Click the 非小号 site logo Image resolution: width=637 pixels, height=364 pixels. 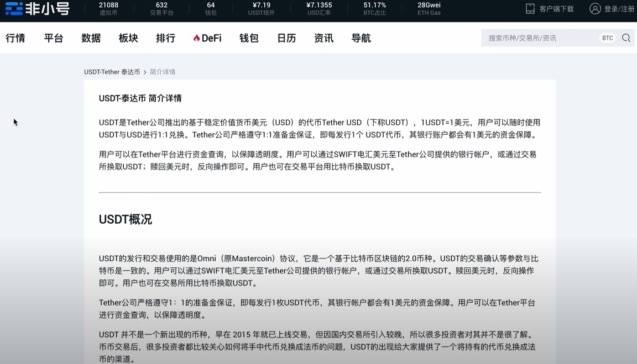37,9
